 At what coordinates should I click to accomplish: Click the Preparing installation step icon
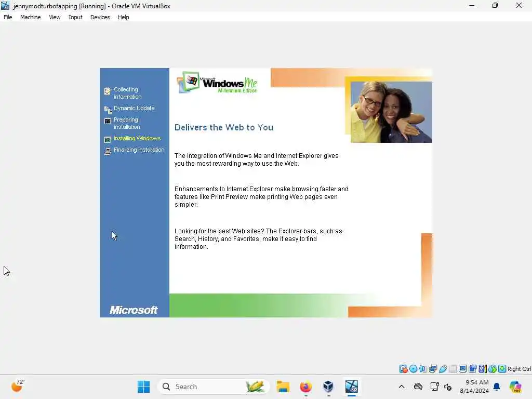(x=108, y=121)
